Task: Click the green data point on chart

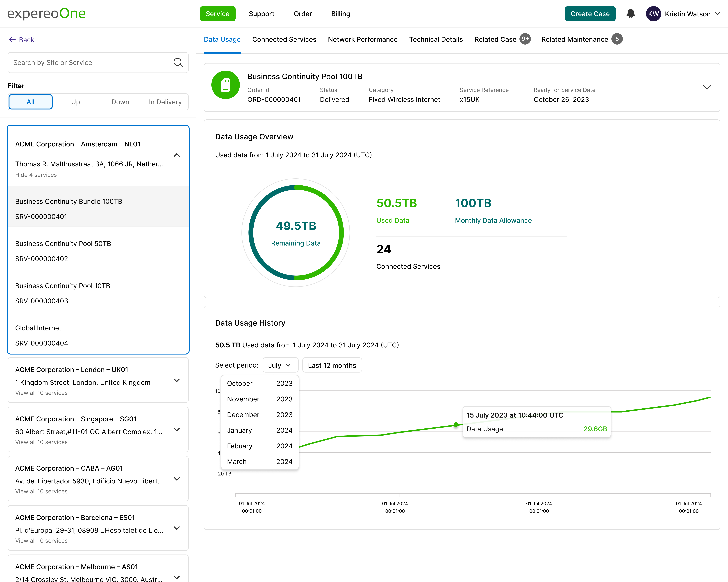Action: (x=456, y=425)
